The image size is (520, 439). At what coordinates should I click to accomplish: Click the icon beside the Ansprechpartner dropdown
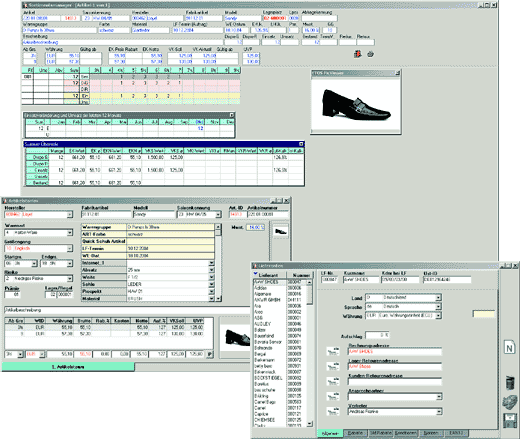[x=333, y=396]
